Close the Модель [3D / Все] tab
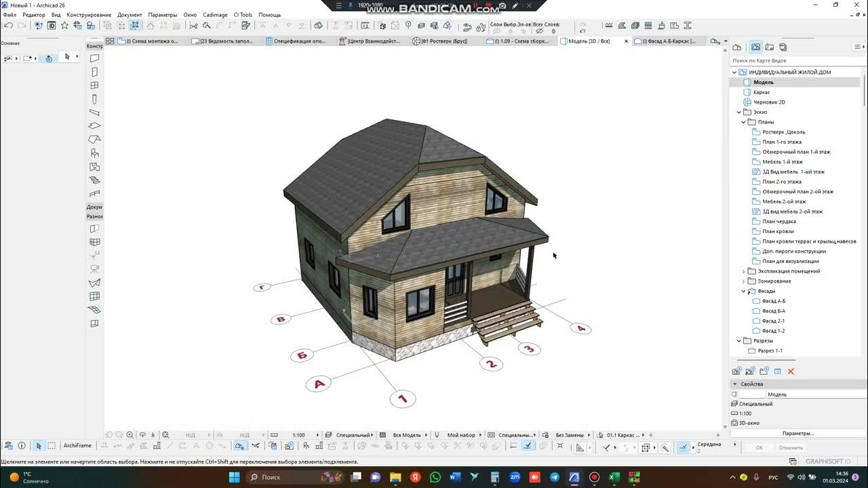This screenshot has width=868, height=488. coord(626,41)
